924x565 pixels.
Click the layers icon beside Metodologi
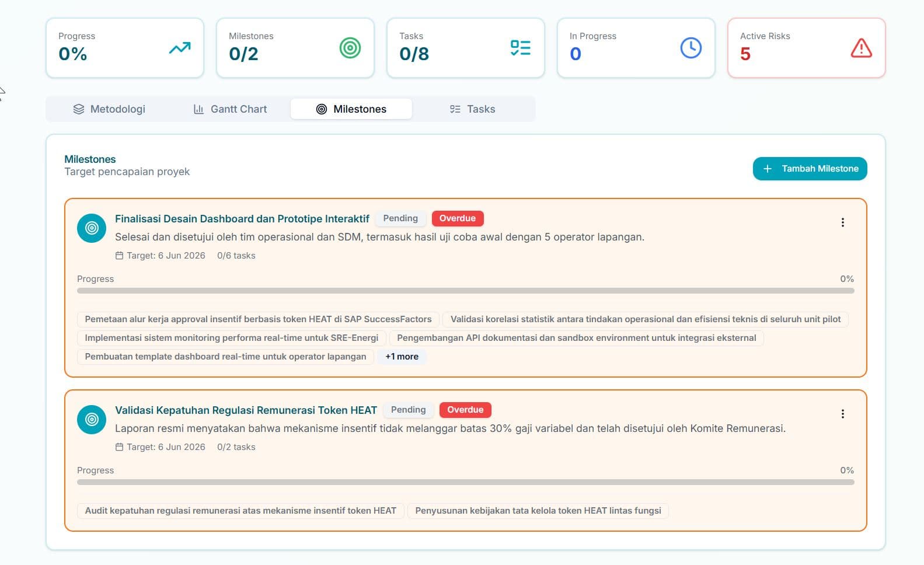79,109
